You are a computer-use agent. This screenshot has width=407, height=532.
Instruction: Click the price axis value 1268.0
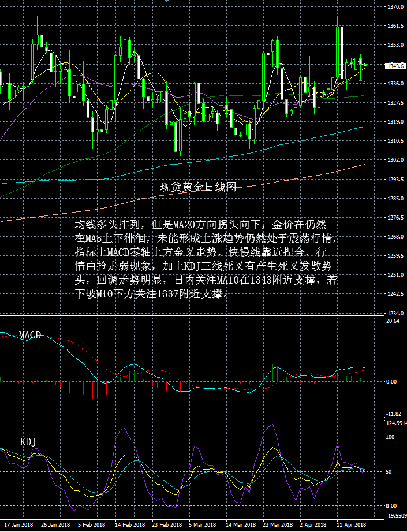(x=395, y=236)
